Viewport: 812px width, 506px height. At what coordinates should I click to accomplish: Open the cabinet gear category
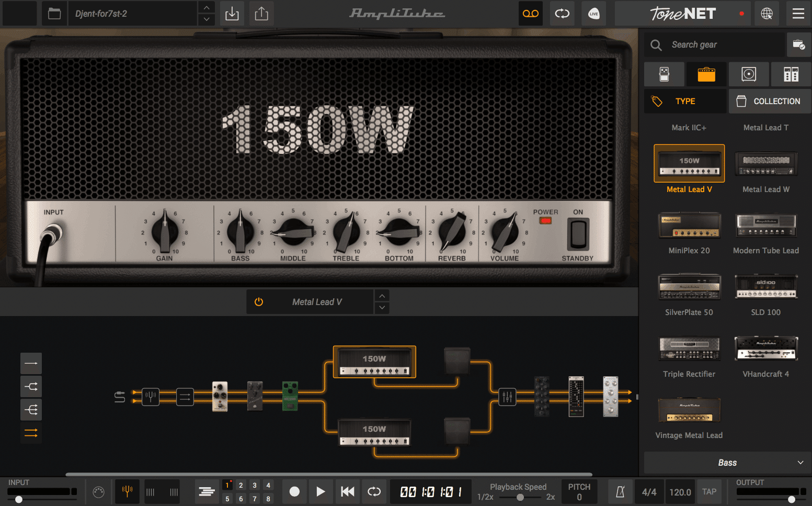point(749,74)
